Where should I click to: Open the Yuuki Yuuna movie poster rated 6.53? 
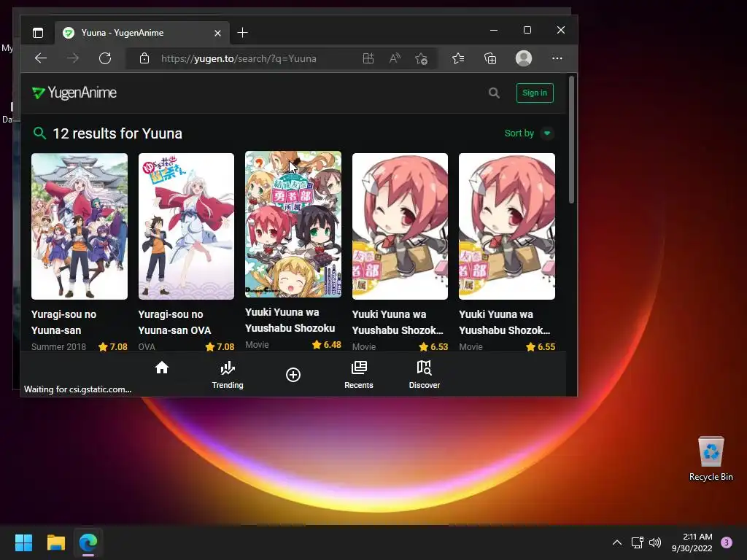tap(400, 226)
